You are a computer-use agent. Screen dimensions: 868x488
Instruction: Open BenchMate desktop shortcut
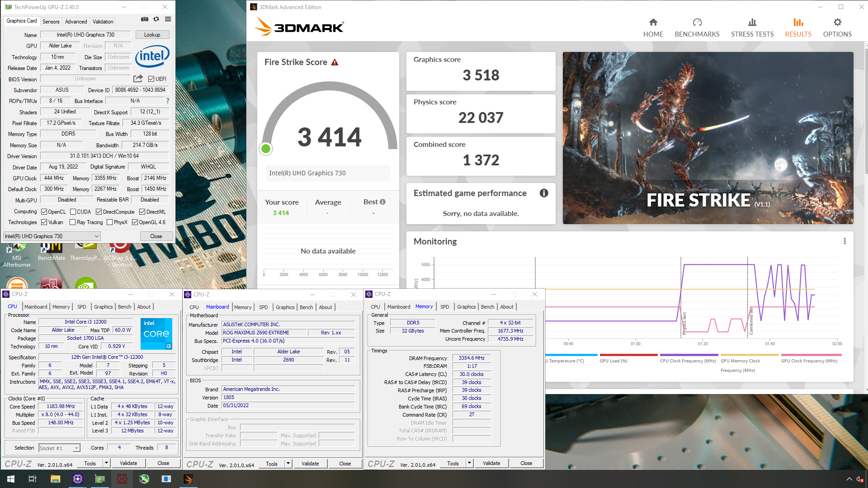51,252
